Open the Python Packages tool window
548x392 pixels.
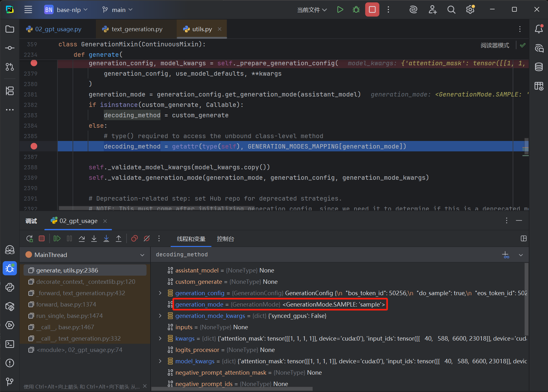point(10,306)
